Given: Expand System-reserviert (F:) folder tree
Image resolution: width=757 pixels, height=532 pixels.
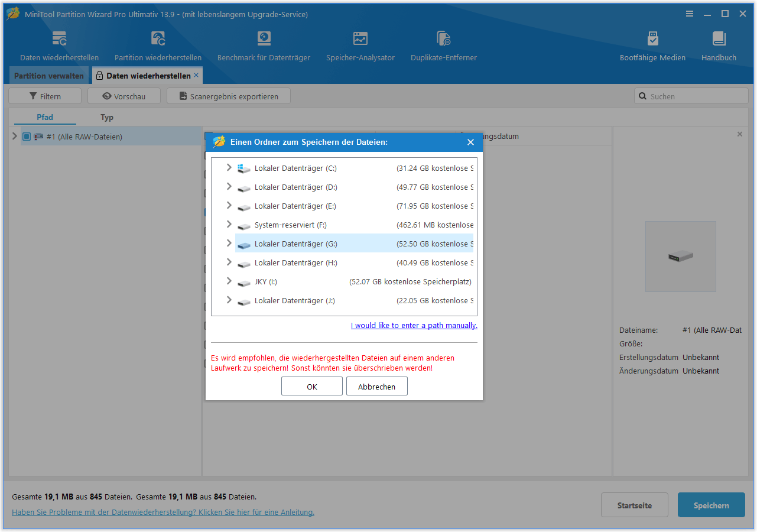Looking at the screenshot, I should click(x=229, y=225).
